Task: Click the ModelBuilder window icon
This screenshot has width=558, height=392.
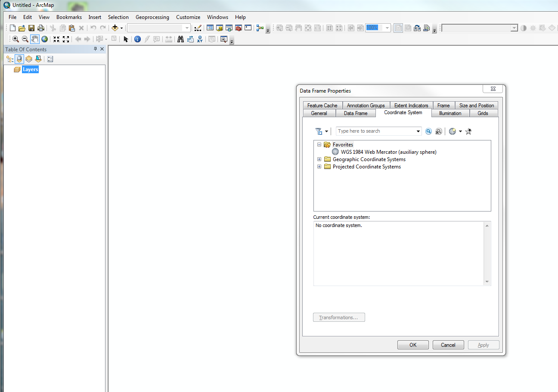Action: coord(260,28)
